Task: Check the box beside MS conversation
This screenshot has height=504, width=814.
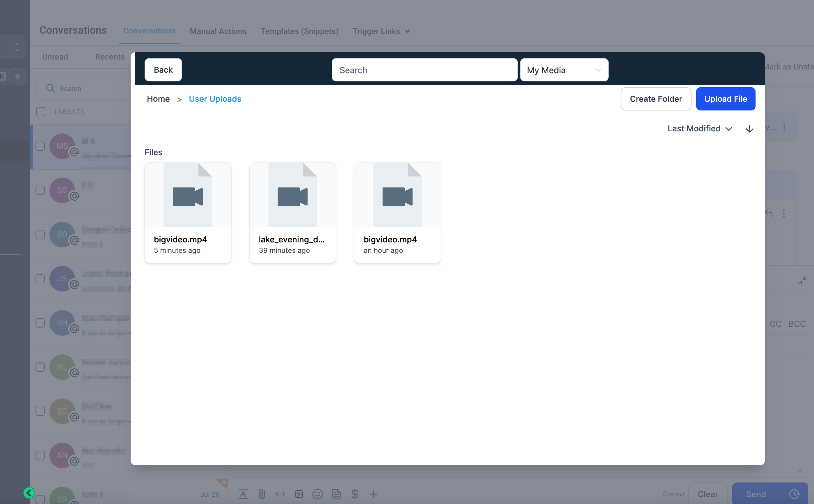Action: tap(40, 146)
